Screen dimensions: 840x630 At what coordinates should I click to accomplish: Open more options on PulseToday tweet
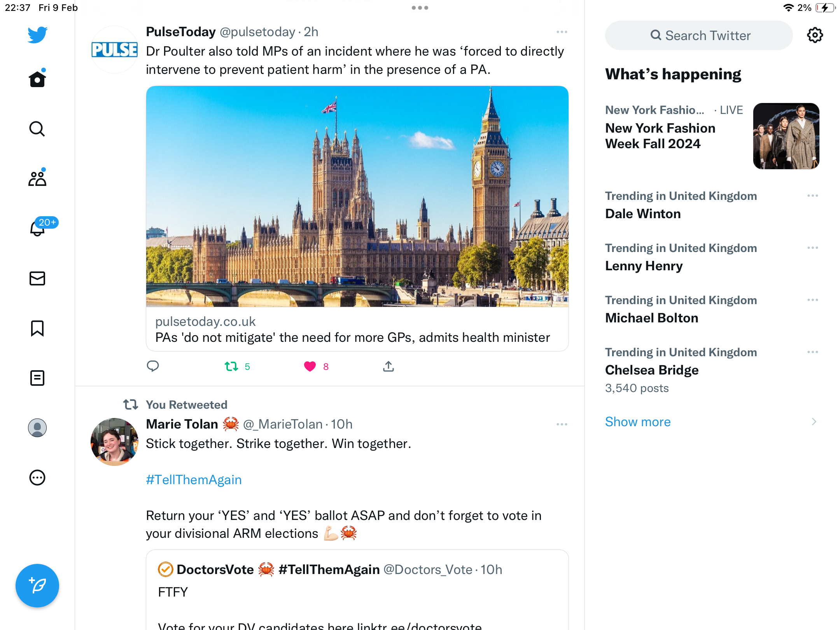click(562, 32)
